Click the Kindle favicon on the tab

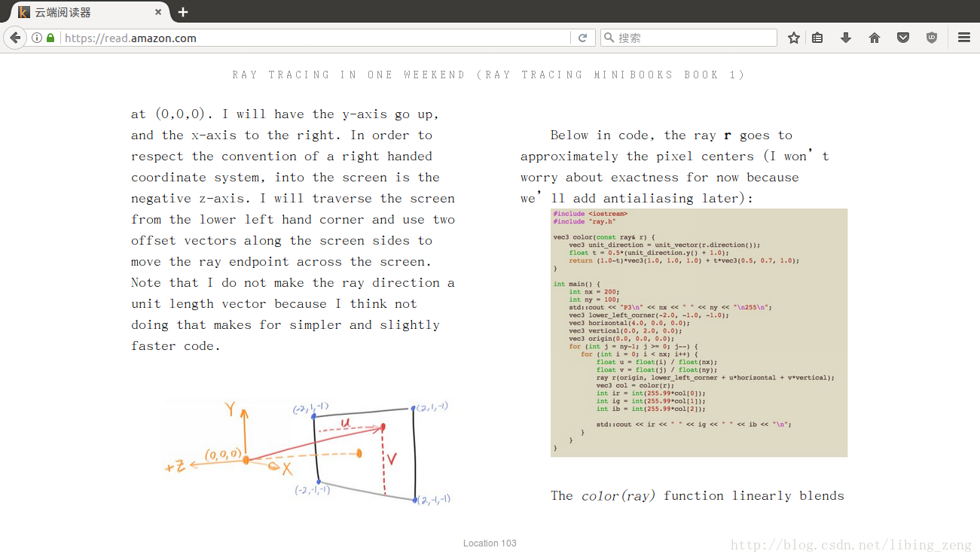24,12
